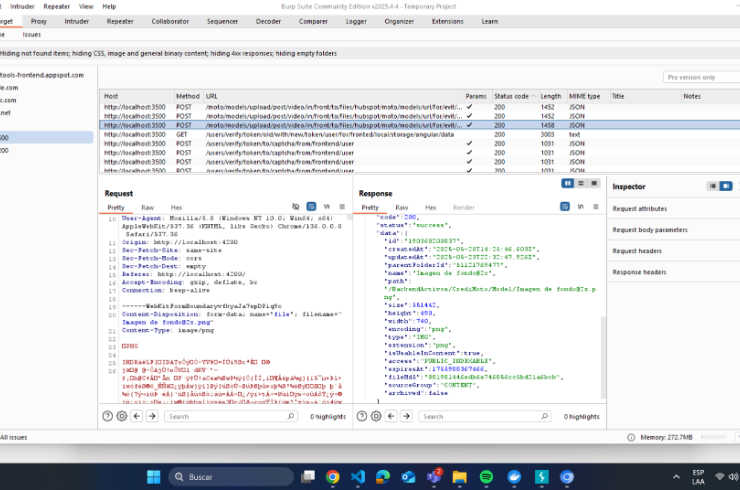Open Outlook from the taskbar

408,477
